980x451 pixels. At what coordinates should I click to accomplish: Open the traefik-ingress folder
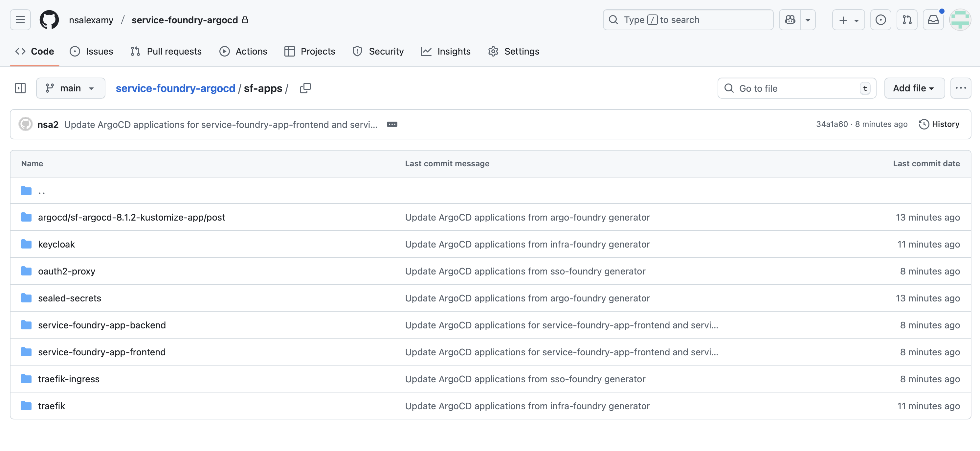click(x=69, y=379)
